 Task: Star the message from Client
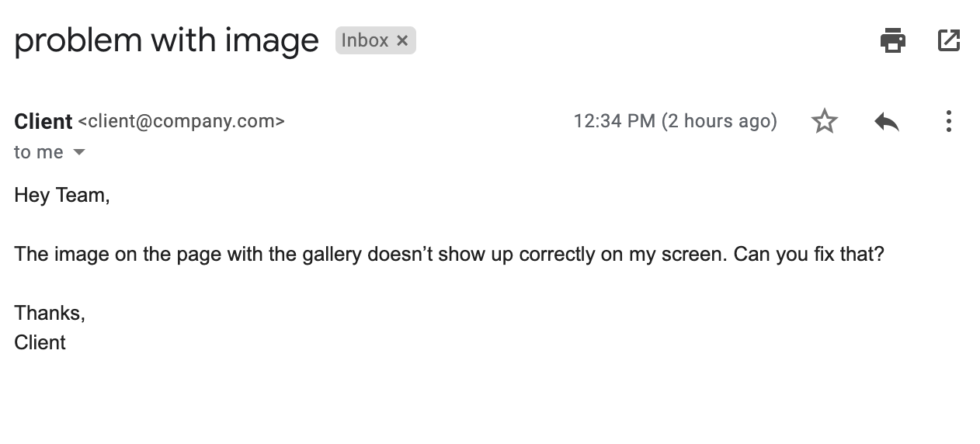824,121
